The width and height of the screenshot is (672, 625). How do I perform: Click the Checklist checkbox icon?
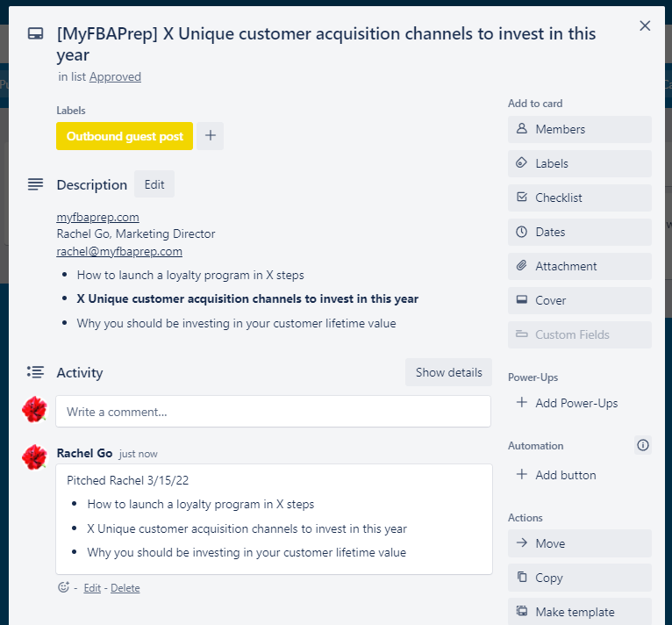point(522,198)
